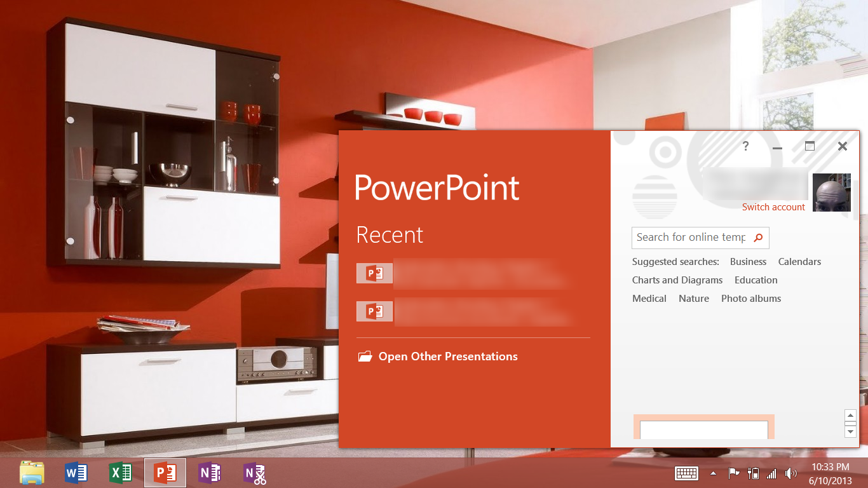This screenshot has width=868, height=488.
Task: Open the PowerPoint Help question mark
Action: click(x=745, y=146)
